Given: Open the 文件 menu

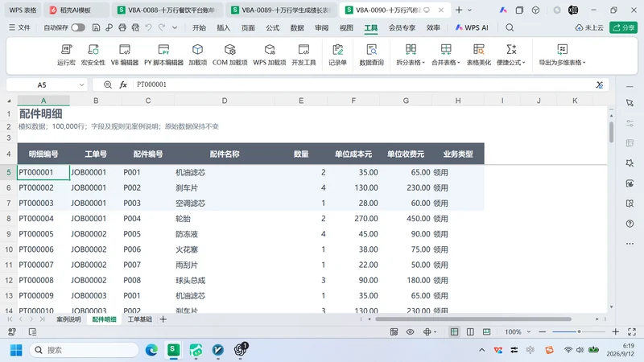Looking at the screenshot, I should click(19, 27).
